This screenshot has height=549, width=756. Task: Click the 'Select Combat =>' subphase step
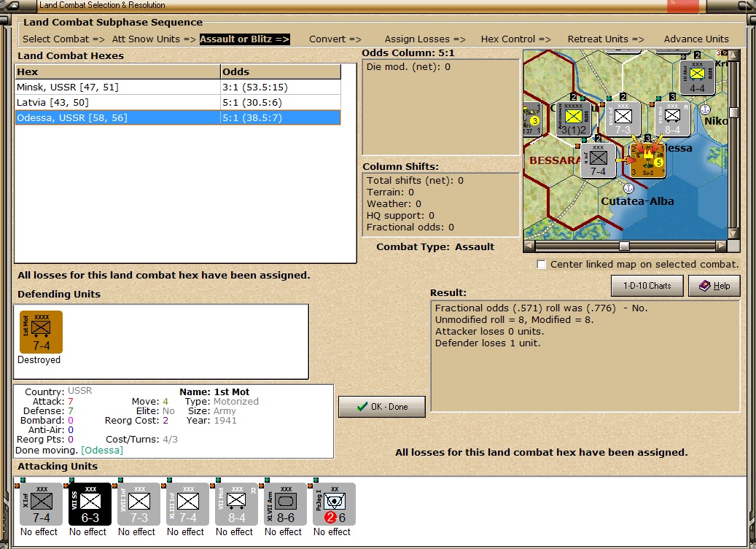(x=63, y=39)
